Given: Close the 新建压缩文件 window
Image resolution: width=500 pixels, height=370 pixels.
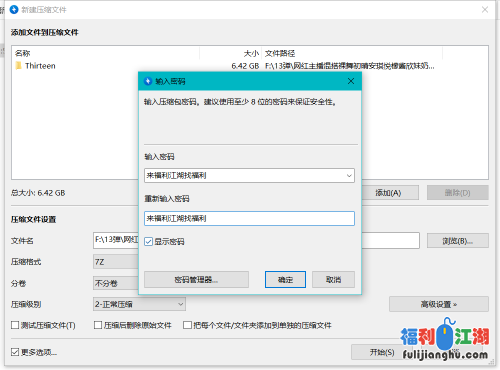Looking at the screenshot, I should pyautogui.click(x=485, y=9).
